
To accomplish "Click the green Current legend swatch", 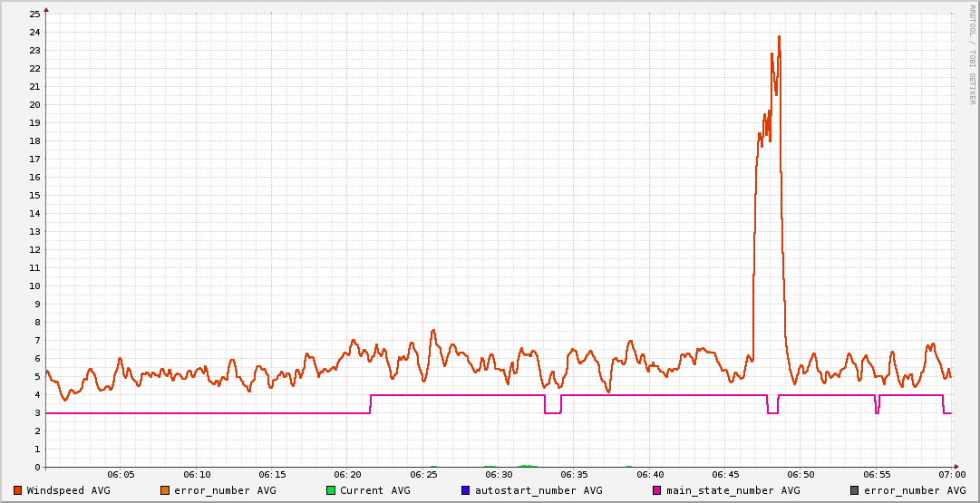I will coord(331,490).
